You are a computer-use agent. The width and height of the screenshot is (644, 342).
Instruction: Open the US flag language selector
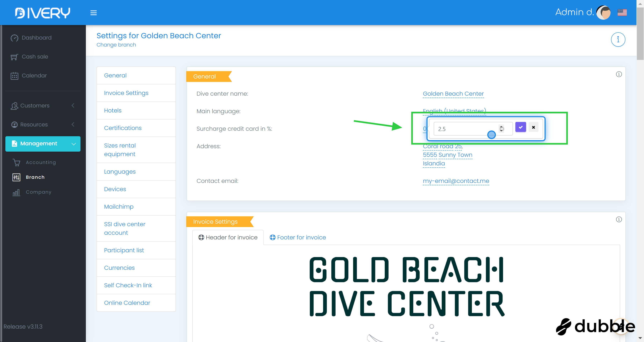coord(622,12)
